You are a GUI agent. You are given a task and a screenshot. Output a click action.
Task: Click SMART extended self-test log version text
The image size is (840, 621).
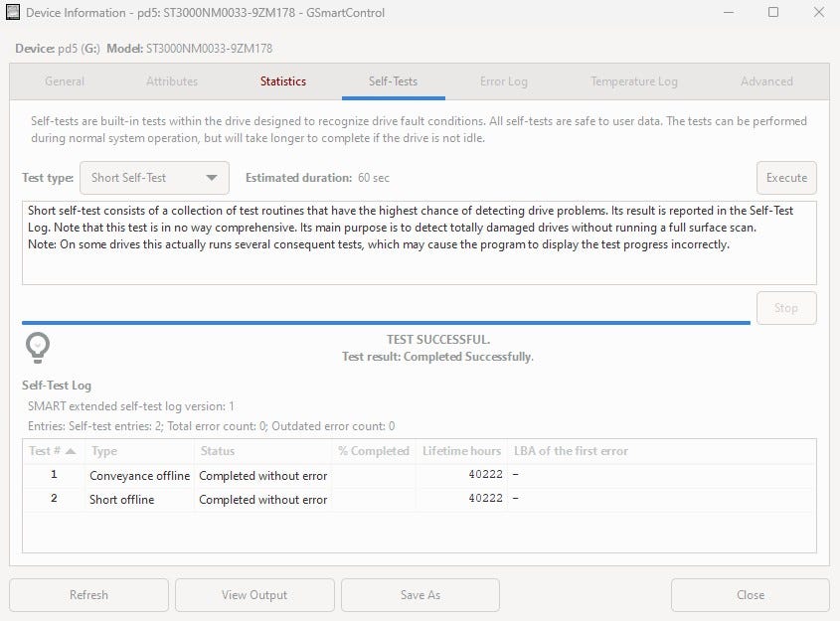(130, 406)
